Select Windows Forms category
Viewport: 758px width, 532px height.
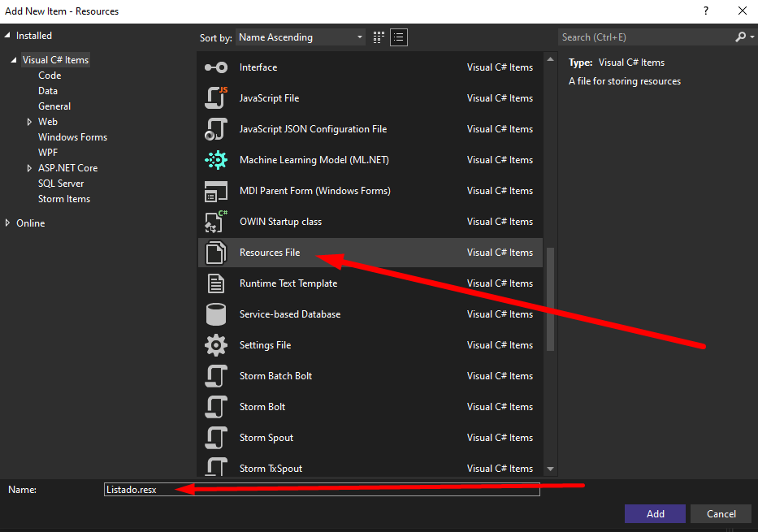pos(72,137)
